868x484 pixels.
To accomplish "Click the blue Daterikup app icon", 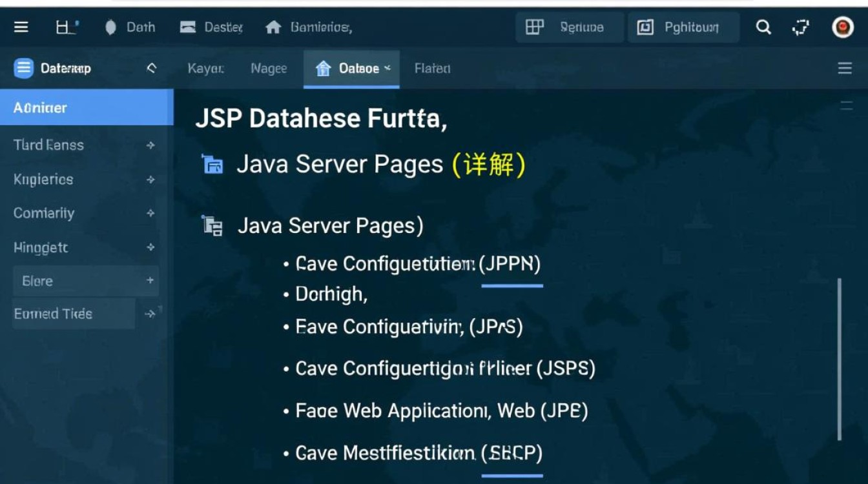I will 23,68.
